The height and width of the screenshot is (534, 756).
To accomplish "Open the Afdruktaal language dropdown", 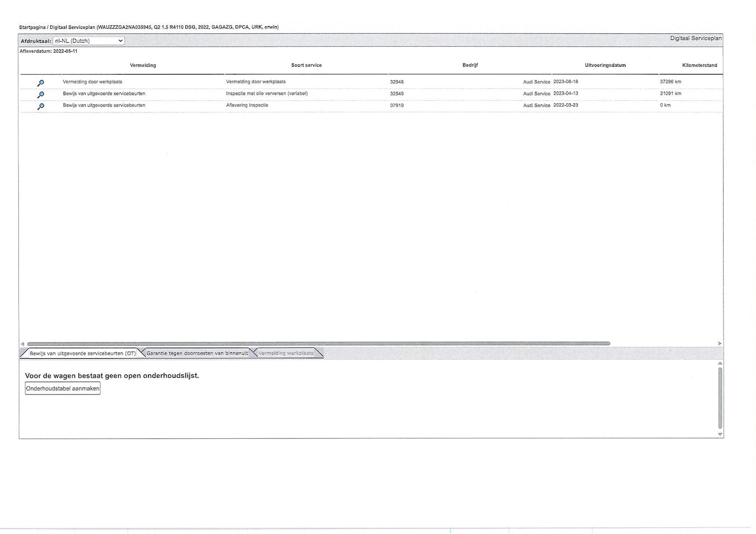I will pyautogui.click(x=89, y=41).
